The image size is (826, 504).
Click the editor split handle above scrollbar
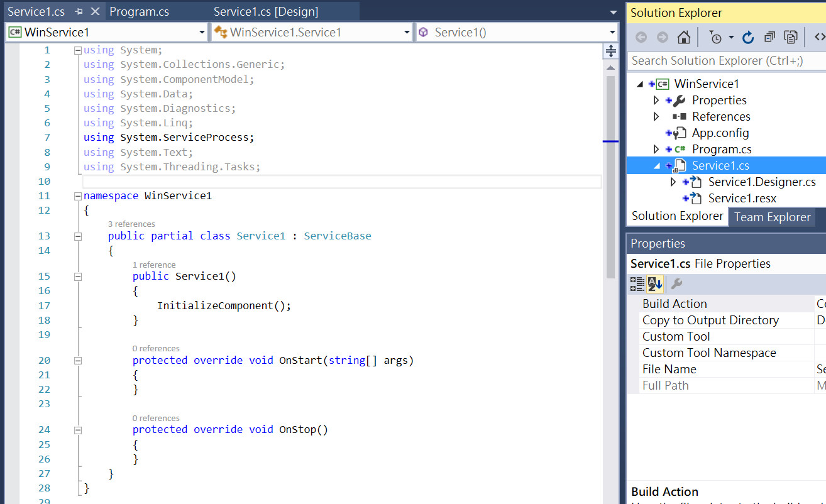610,52
